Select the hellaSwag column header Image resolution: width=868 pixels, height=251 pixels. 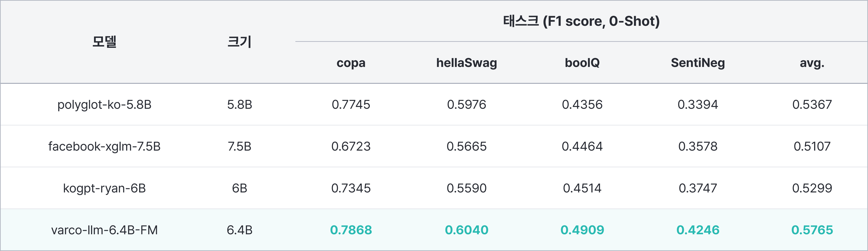pyautogui.click(x=466, y=63)
